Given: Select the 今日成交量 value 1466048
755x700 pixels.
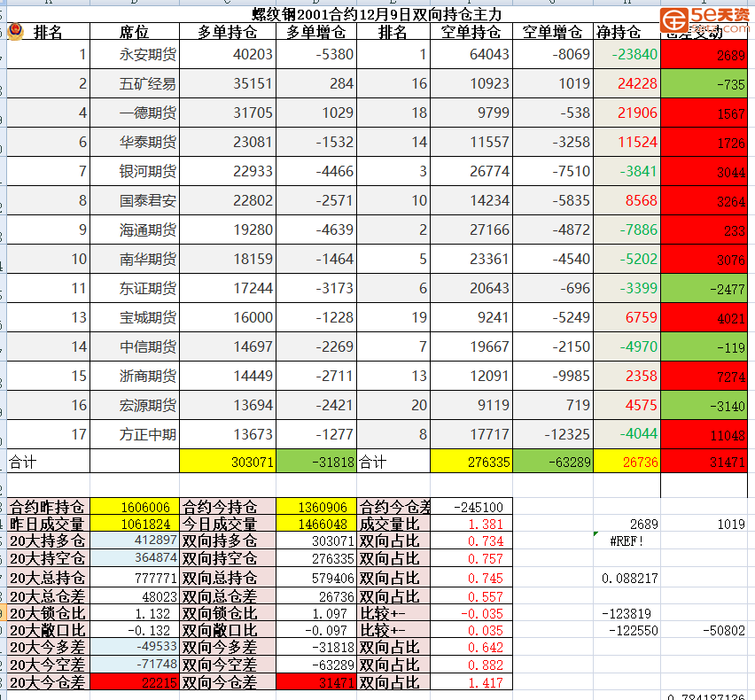Looking at the screenshot, I should coord(315,525).
